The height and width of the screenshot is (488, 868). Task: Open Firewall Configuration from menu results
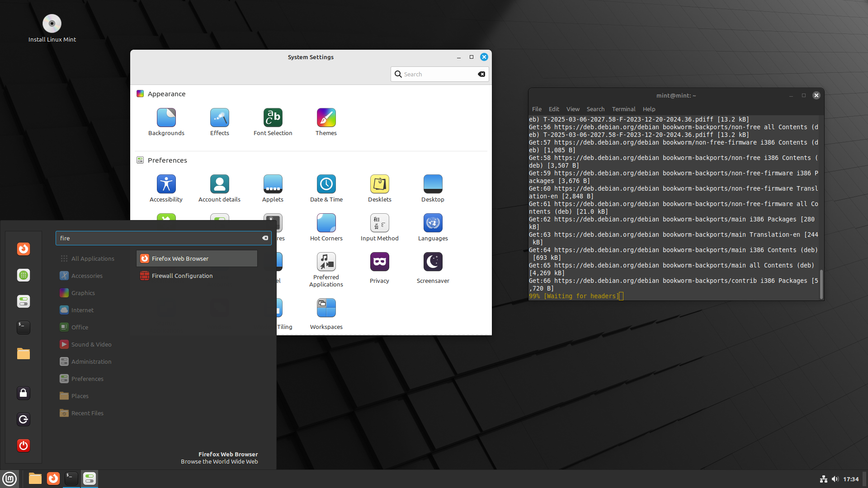click(x=182, y=276)
